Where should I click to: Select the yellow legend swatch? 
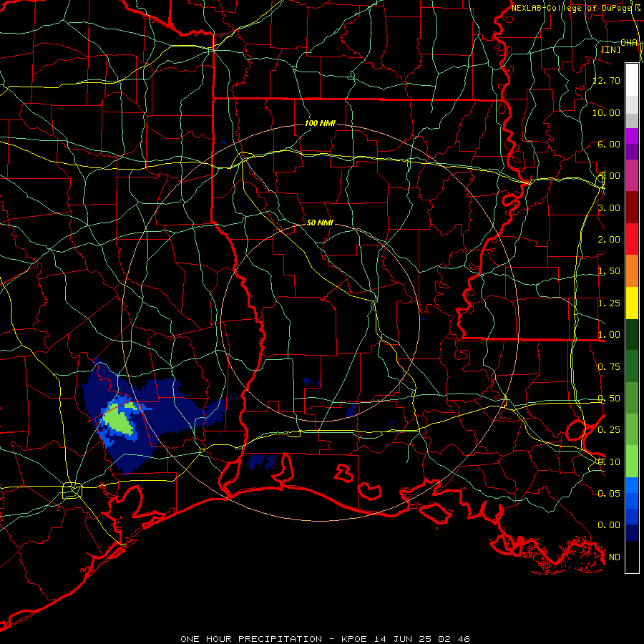632,303
